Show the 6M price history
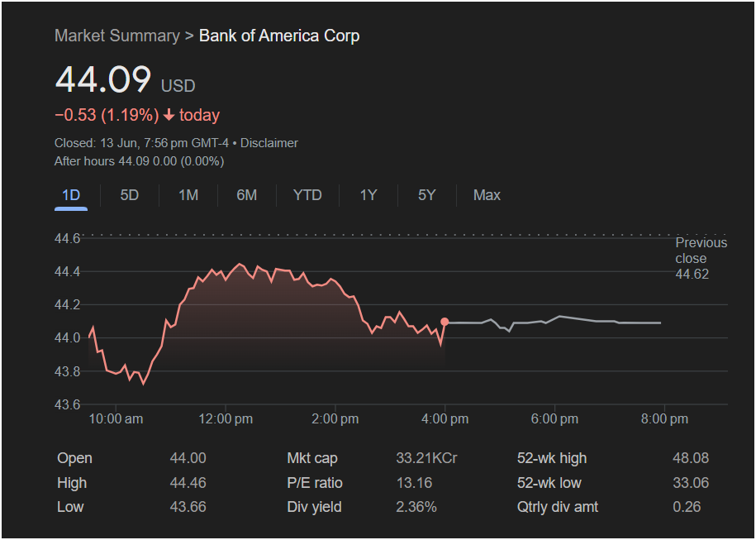756x540 pixels. (x=246, y=195)
